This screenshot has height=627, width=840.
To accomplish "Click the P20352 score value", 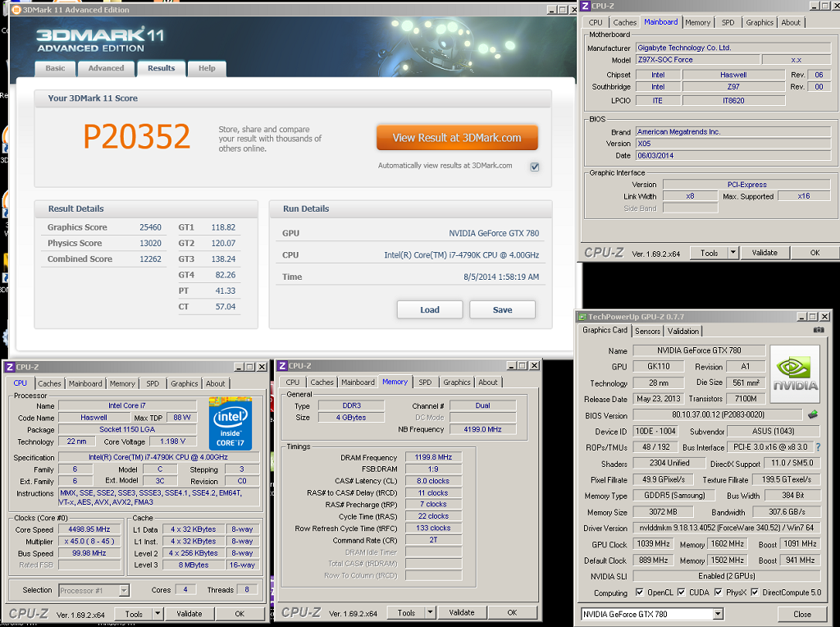I will [137, 136].
